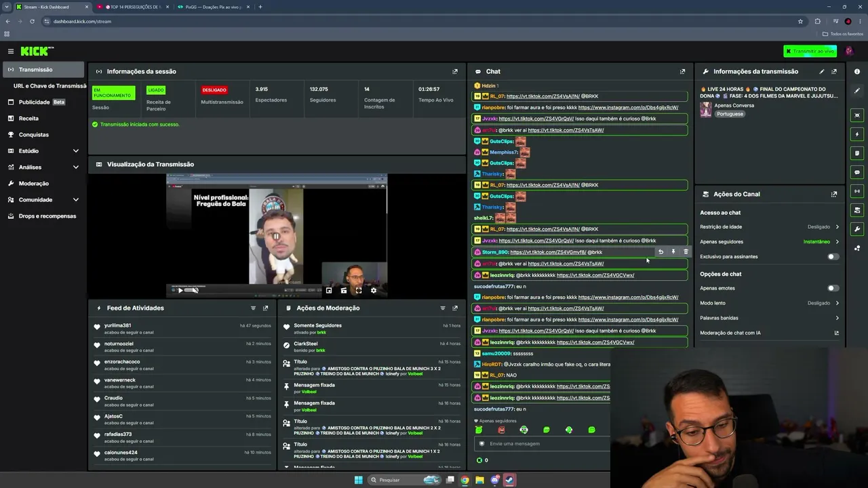Open Publicidade in the sidebar
The height and width of the screenshot is (488, 868).
tap(44, 102)
